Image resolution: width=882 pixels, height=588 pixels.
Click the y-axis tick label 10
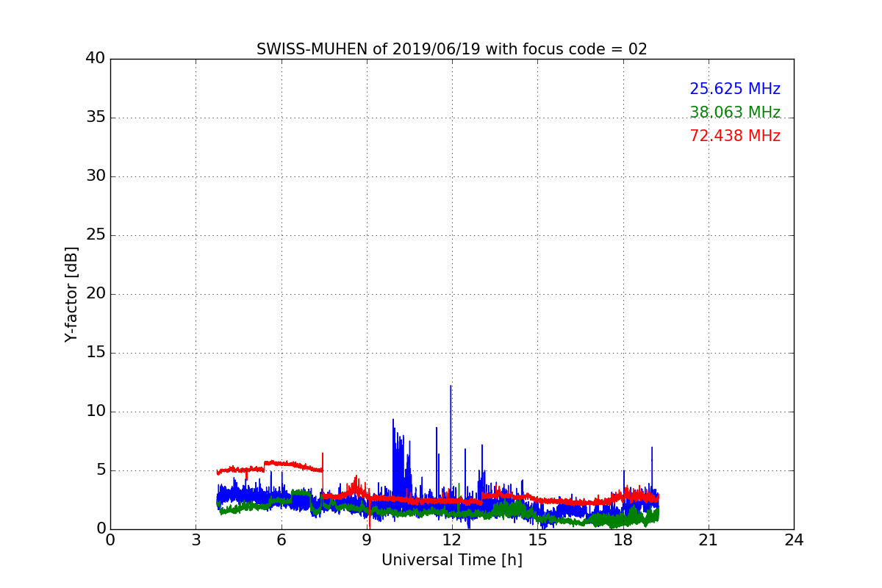click(x=96, y=411)
